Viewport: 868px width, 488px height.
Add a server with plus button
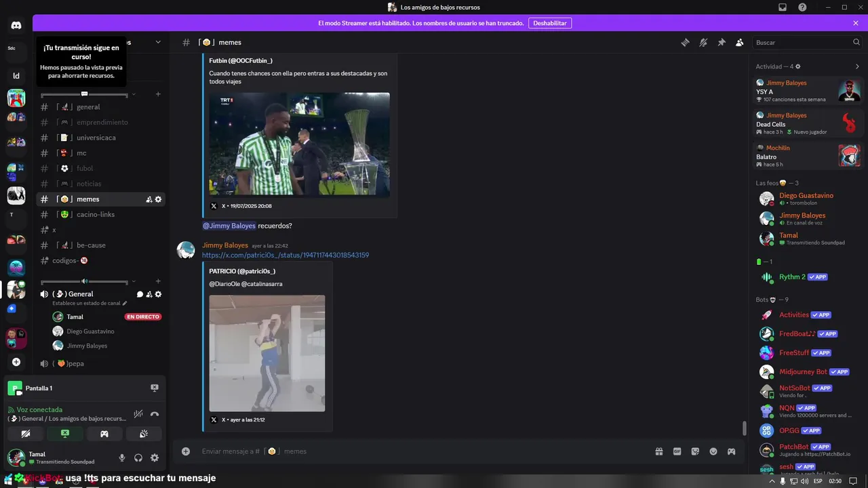16,362
